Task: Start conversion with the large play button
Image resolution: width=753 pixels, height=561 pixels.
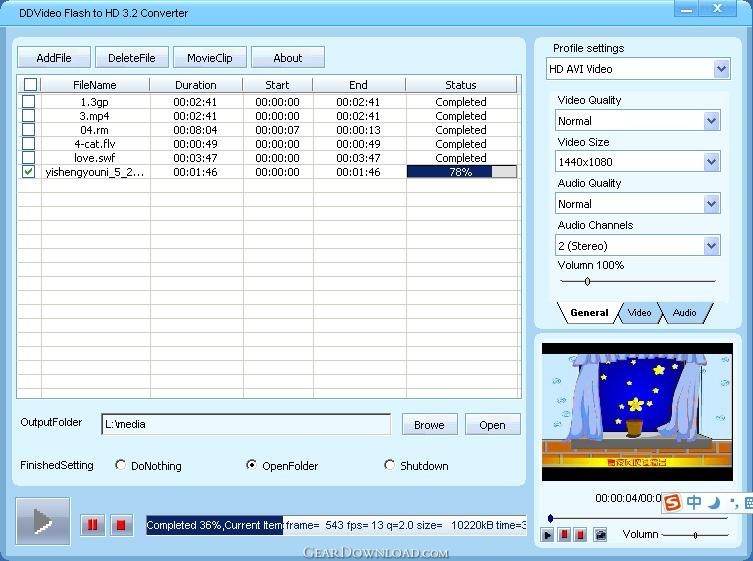Action: coord(43,521)
